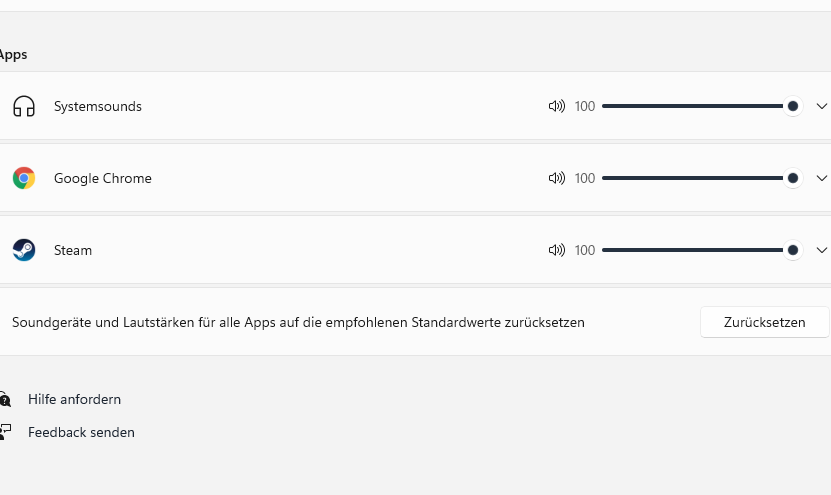Viewport: 831px width, 495px height.
Task: Click the Systemsounds headphones icon
Action: [24, 106]
